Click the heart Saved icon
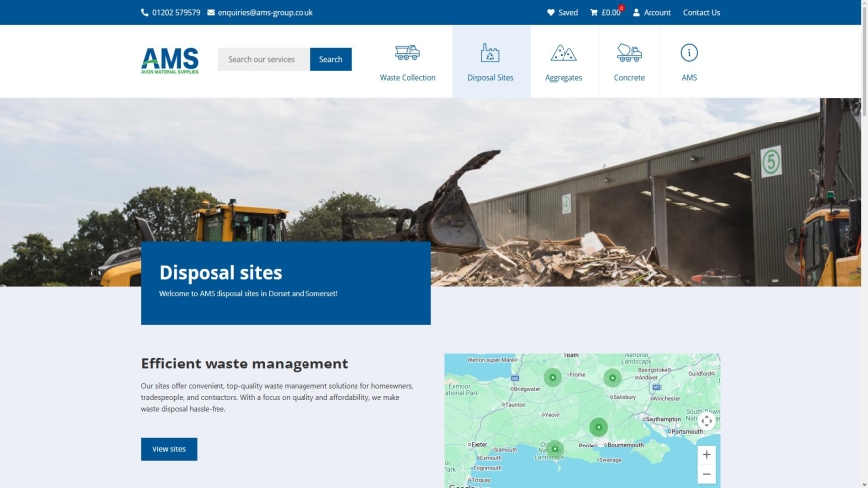 pos(551,12)
